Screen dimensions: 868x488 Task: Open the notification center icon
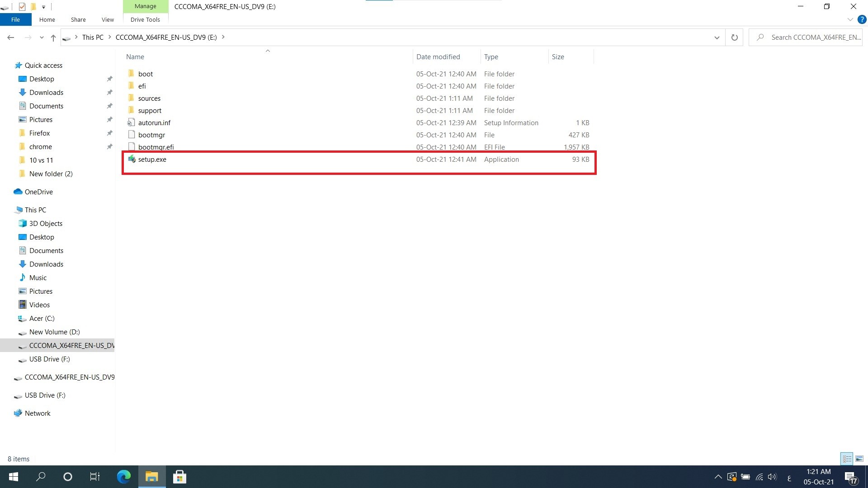(850, 477)
